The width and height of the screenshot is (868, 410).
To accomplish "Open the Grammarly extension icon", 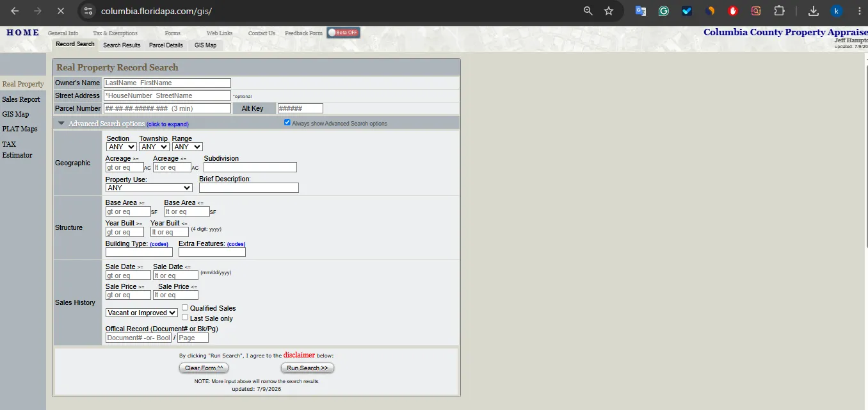I will [664, 11].
